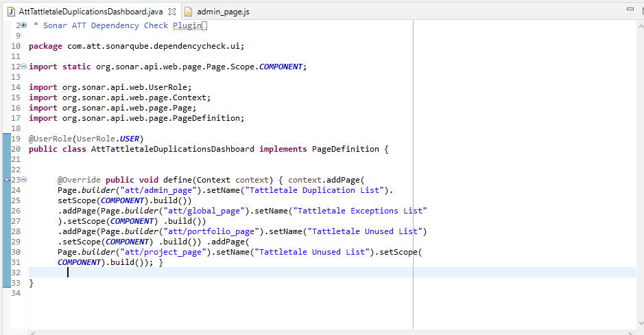Click line number 34 in the gutter
The width and height of the screenshot is (644, 335).
click(16, 293)
